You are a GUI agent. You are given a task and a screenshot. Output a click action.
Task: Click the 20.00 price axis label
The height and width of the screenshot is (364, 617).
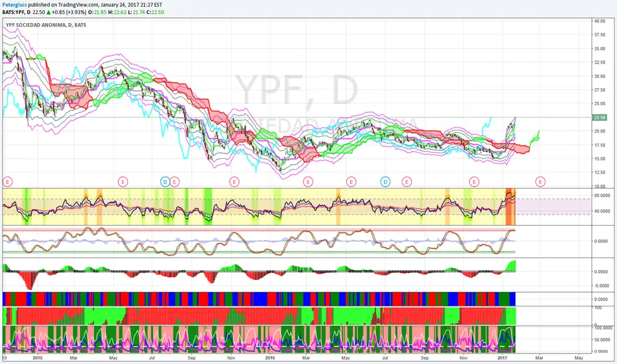pos(600,132)
